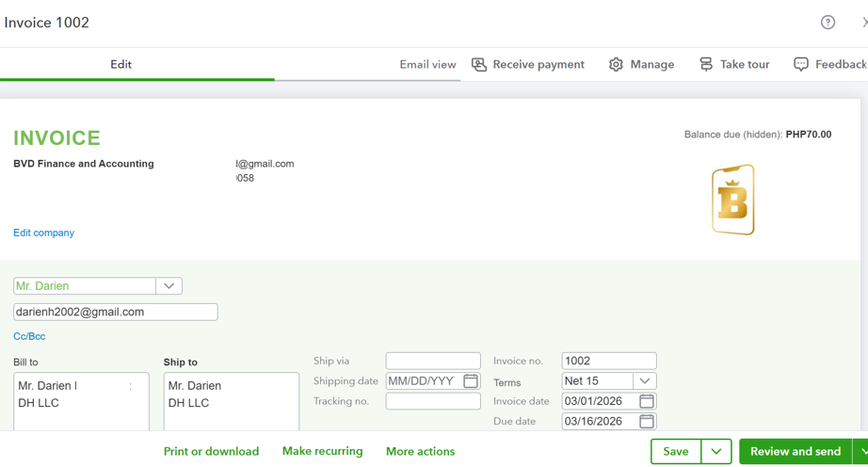Click the Feedback speech bubble icon
Viewport: 868px width, 467px height.
(x=800, y=64)
